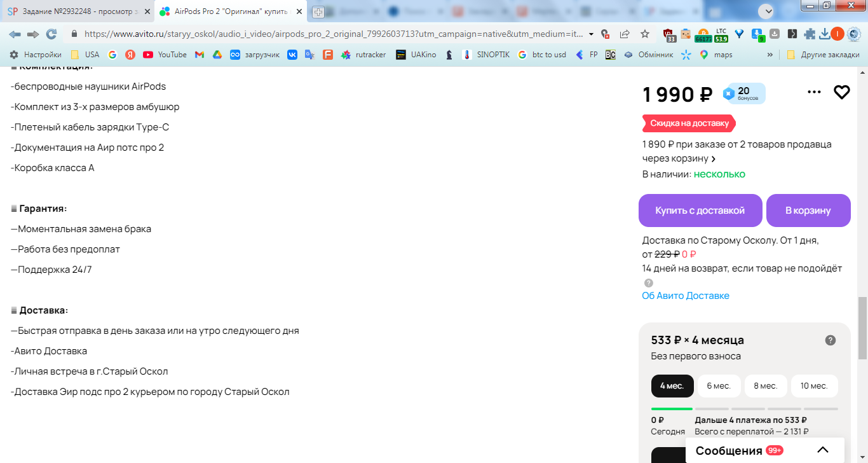Click the LTC price ticker extension icon
This screenshot has width=868, height=463.
721,34
